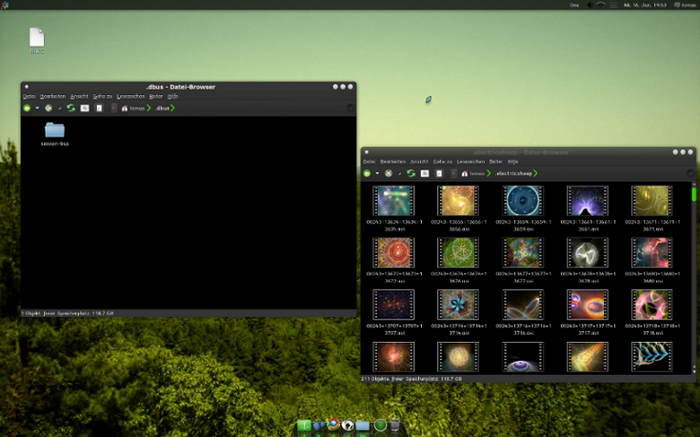Screen dimensions: 700x437
Task: Open Hilfe menu in .dbus window
Action: click(x=173, y=96)
